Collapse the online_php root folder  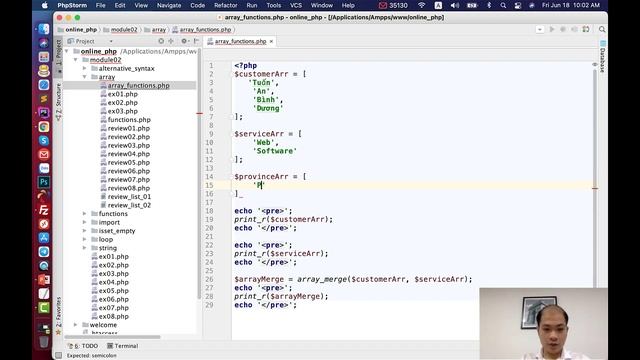(67, 51)
